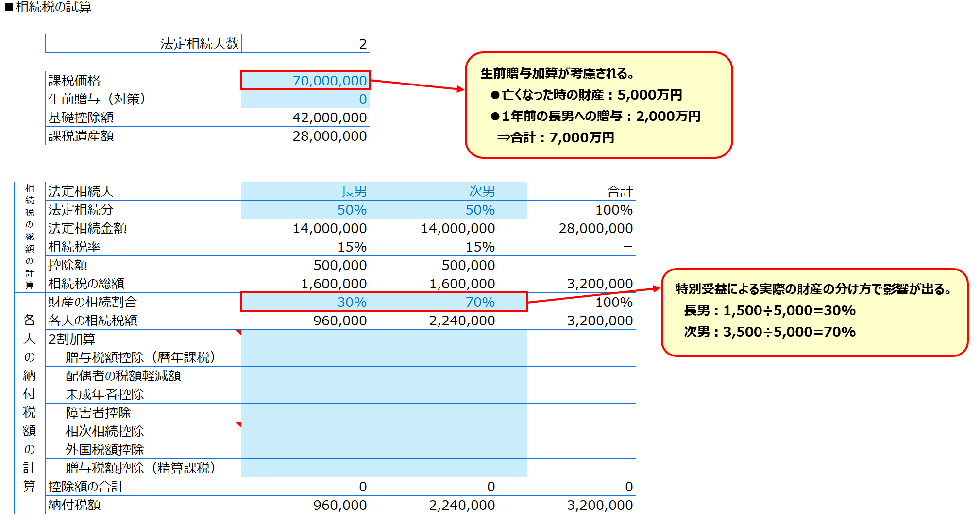This screenshot has height=524, width=980.
Task: Click the 配偶者の税額軽減額 row label
Action: coord(123,376)
